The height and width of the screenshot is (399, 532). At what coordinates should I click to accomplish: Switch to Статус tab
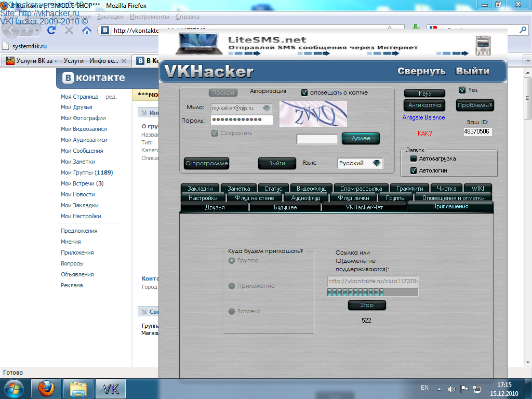[x=273, y=188]
